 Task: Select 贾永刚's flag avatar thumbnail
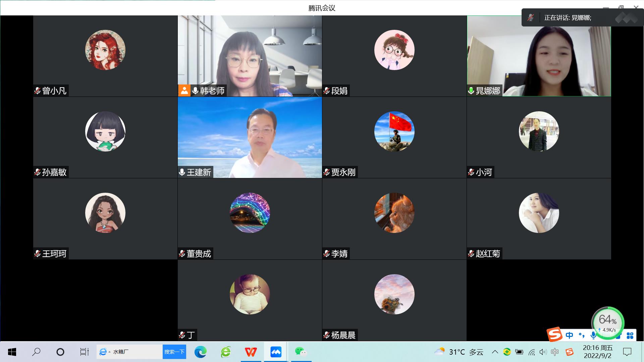pyautogui.click(x=394, y=131)
